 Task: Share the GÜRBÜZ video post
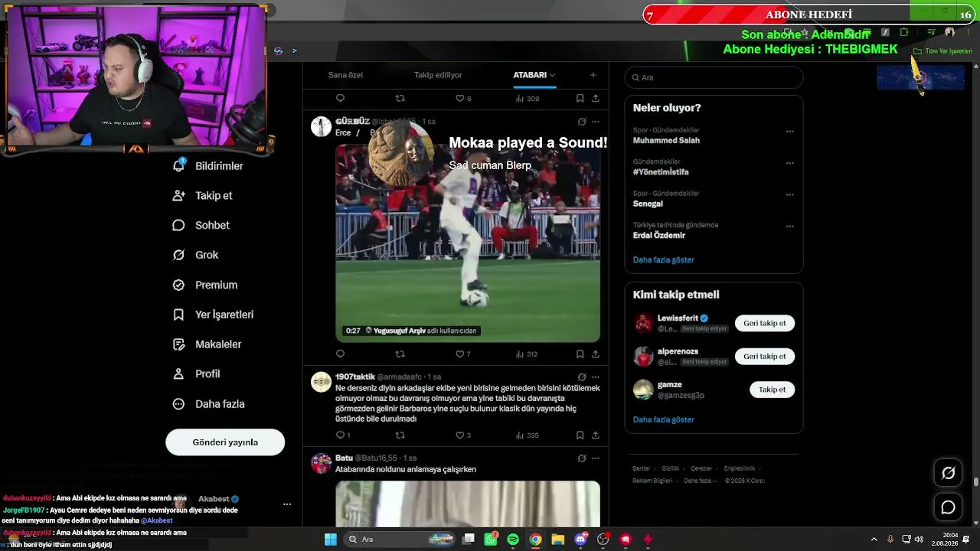click(595, 354)
